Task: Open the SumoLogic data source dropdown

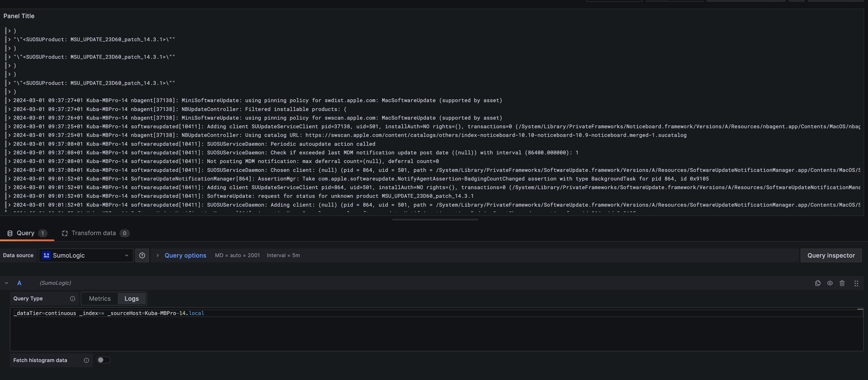Action: 86,255
